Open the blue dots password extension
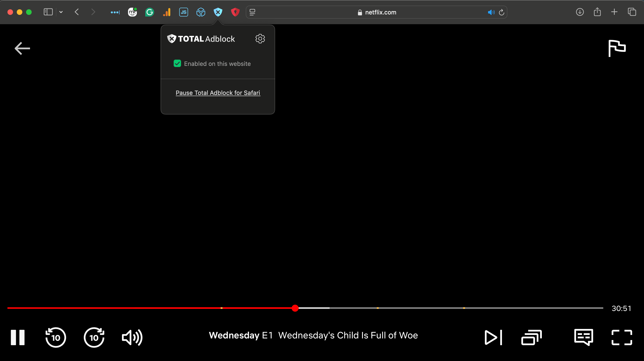644x361 pixels. 115,12
